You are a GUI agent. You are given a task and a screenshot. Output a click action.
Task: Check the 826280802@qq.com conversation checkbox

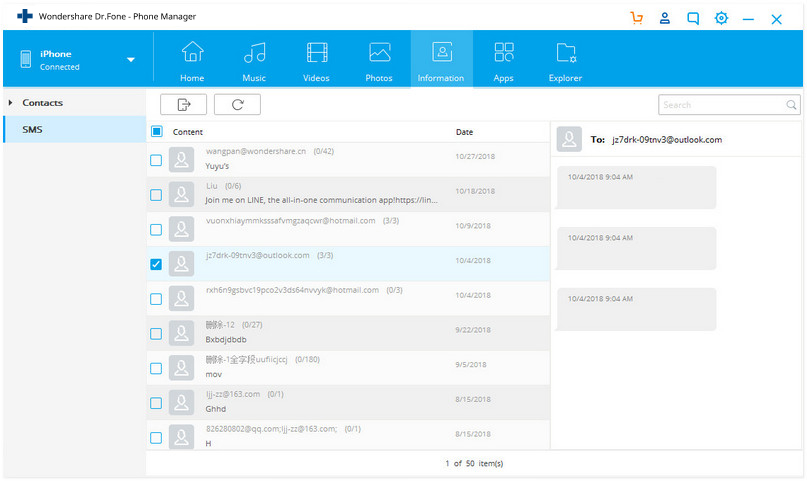(x=156, y=438)
